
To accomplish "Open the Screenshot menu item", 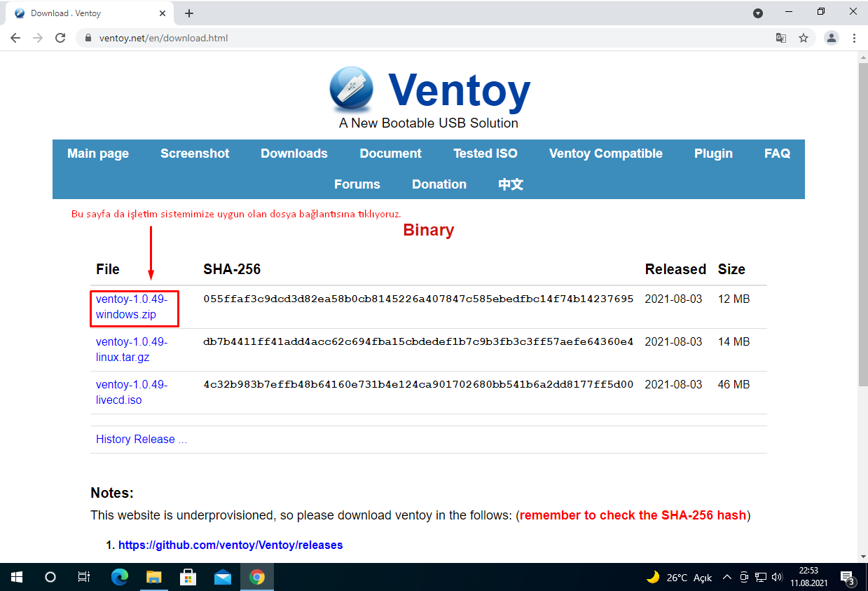I will [x=195, y=154].
